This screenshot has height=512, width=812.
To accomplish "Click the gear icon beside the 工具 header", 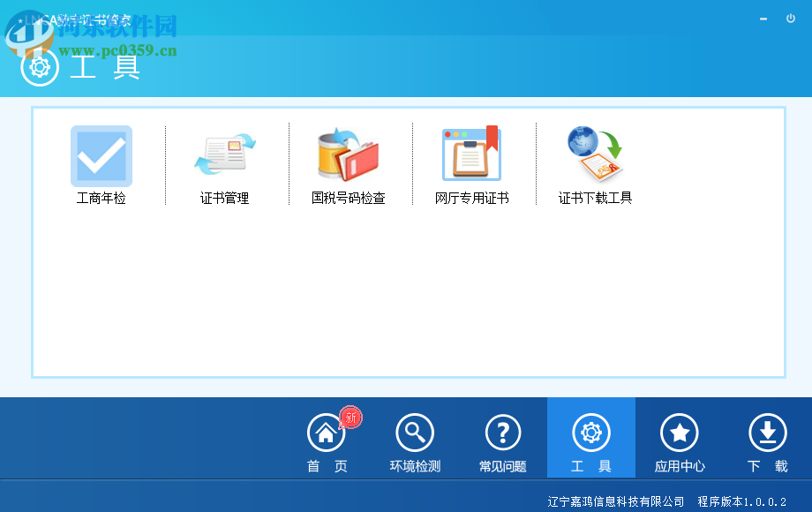I will click(x=37, y=66).
